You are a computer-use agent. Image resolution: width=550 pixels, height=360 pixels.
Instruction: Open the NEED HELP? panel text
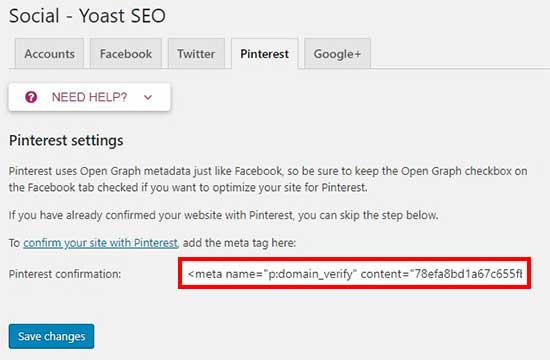(89, 97)
